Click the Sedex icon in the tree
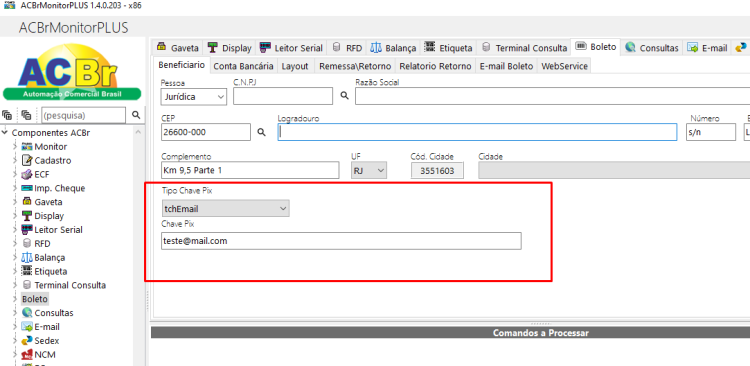This screenshot has height=366, width=750. [x=27, y=341]
